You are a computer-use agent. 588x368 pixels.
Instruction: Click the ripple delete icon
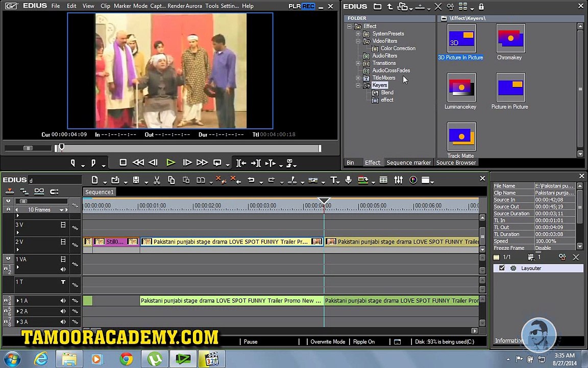236,180
